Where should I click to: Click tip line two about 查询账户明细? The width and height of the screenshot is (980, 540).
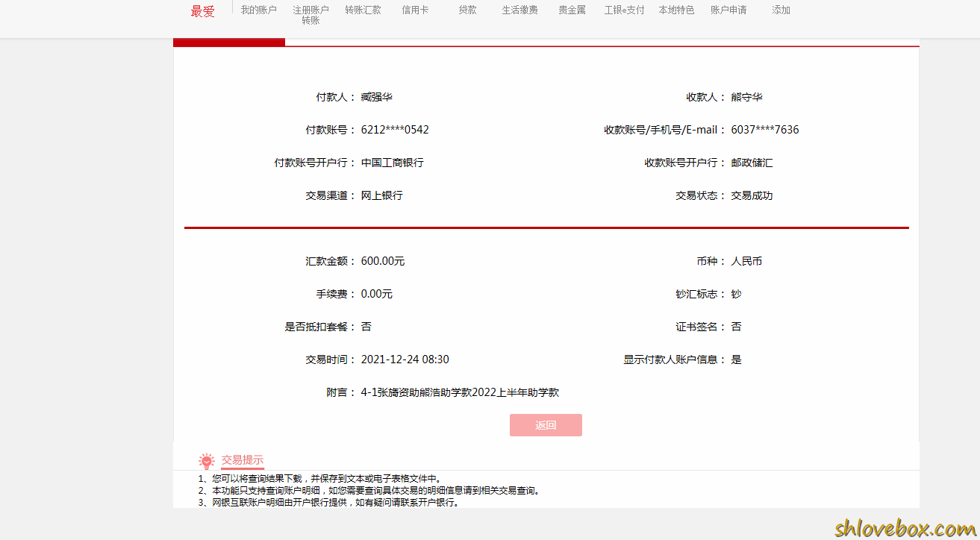[x=369, y=491]
